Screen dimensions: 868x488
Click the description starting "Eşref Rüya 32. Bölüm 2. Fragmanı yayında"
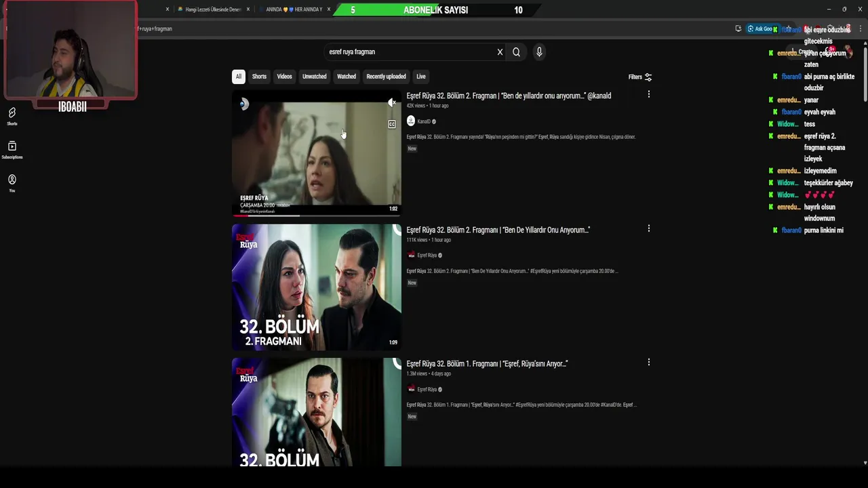pos(521,137)
